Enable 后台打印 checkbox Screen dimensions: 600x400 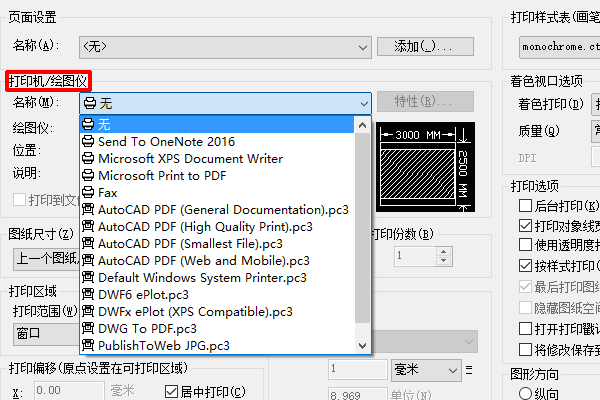[525, 206]
